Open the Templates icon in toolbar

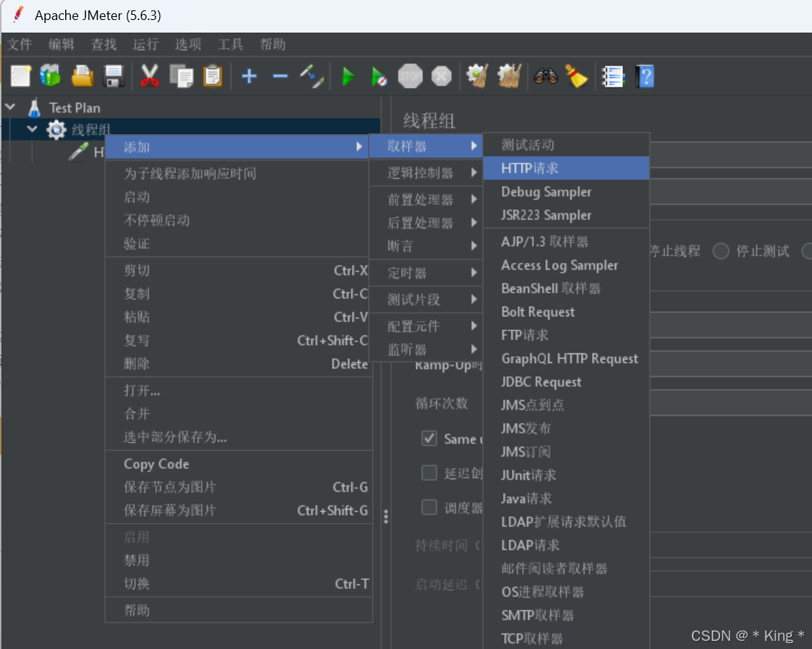coord(50,76)
